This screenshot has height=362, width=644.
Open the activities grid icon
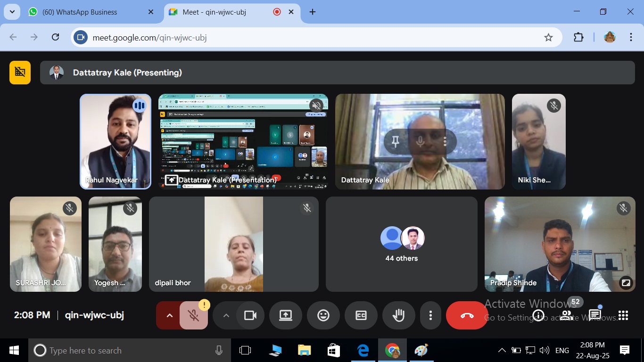point(623,315)
